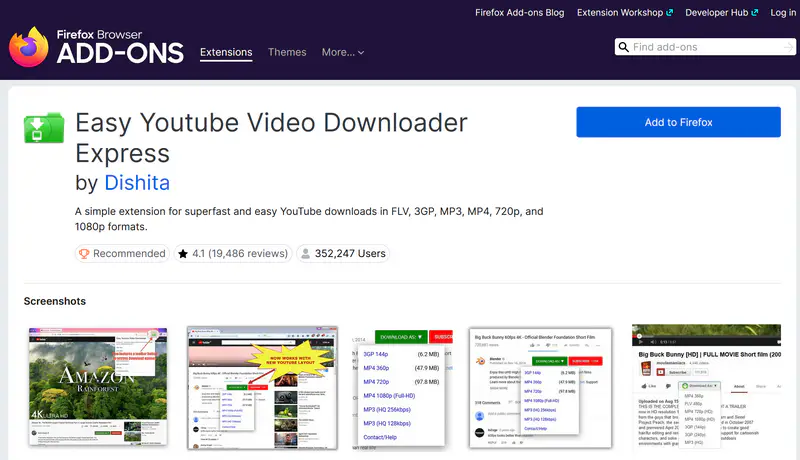Screen dimensions: 800x460
Task: Click the Log in link
Action: [783, 13]
